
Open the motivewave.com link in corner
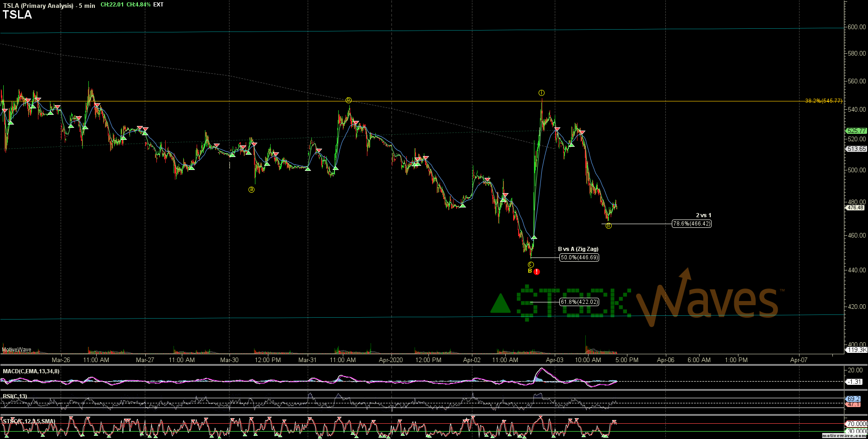[x=844, y=436]
